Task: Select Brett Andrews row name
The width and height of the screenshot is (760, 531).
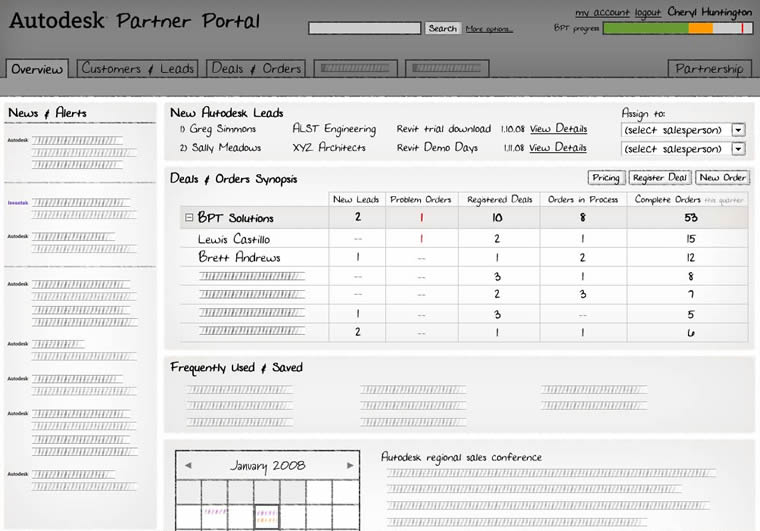Action: click(x=239, y=257)
